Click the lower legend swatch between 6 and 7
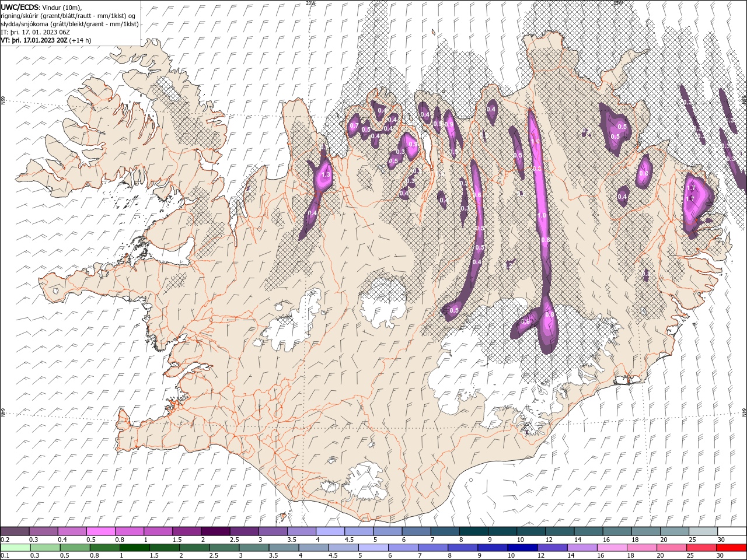The height and width of the screenshot is (560, 747). [x=402, y=547]
